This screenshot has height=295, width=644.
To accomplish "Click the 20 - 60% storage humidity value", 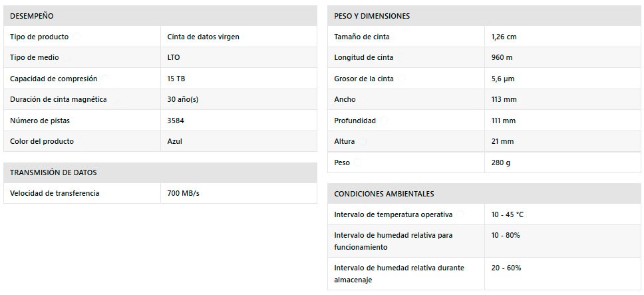I will [506, 268].
